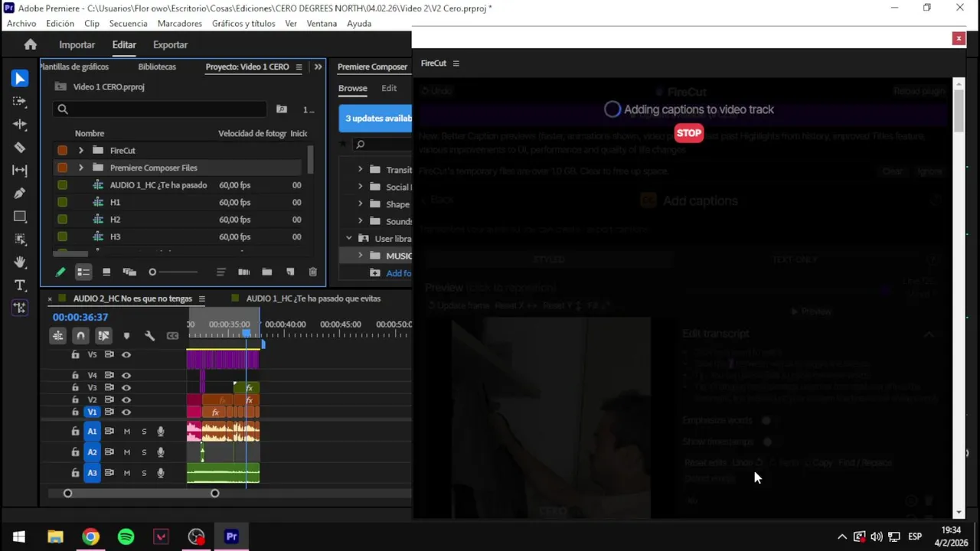Select the Type text tool

click(20, 285)
